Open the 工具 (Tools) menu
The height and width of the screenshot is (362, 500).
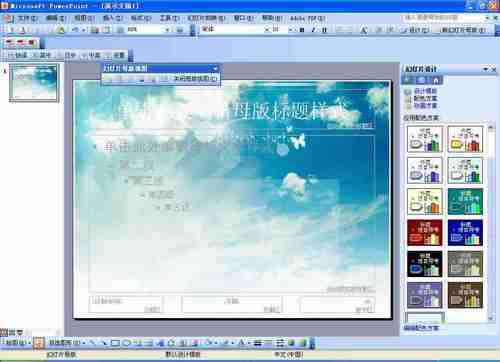169,18
